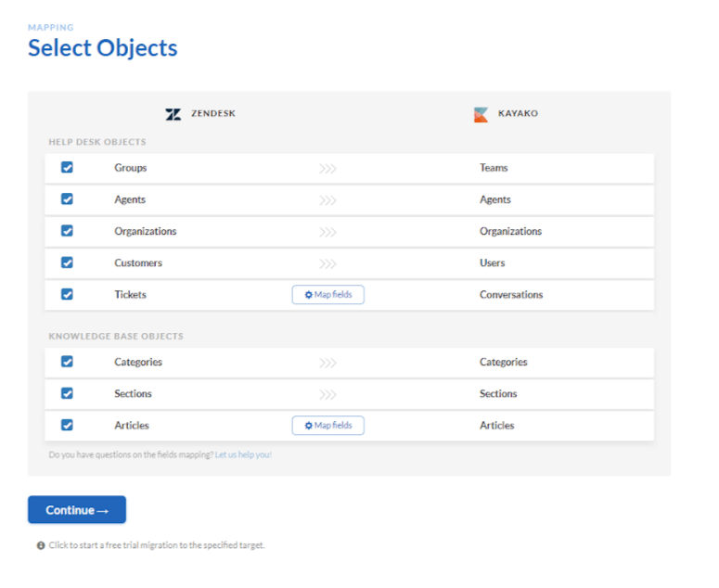
Task: Click the arrows icon in Customers row
Action: (327, 263)
